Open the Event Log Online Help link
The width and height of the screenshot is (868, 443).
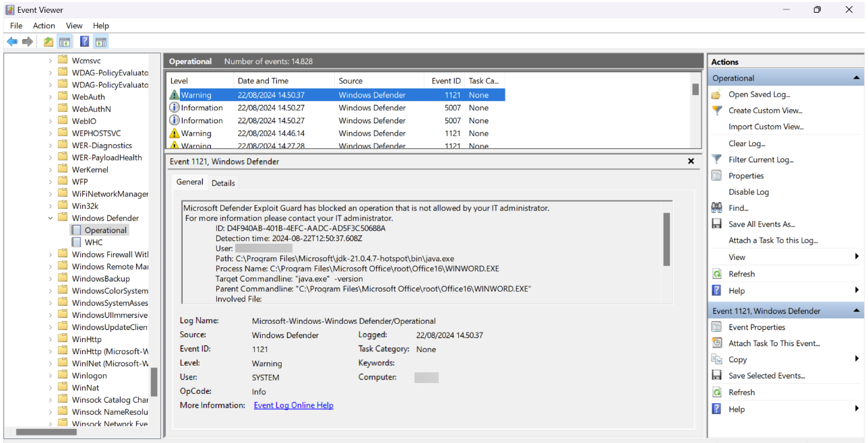pyautogui.click(x=294, y=405)
